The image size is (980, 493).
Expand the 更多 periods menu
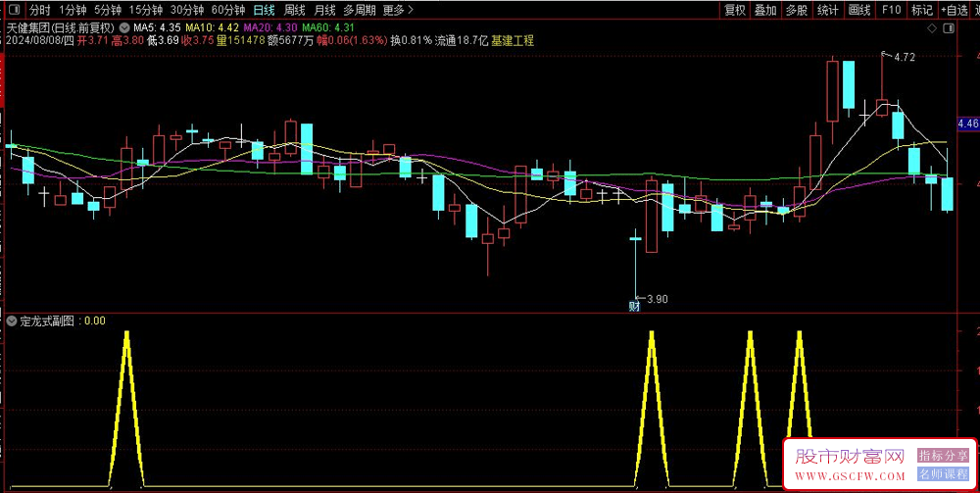pyautogui.click(x=398, y=10)
